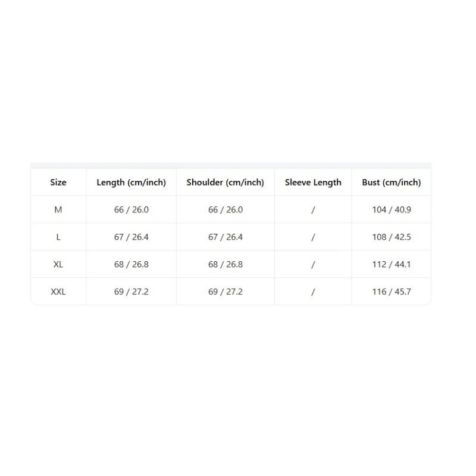476x476 pixels.
Task: Select the M size cell
Action: (x=58, y=209)
